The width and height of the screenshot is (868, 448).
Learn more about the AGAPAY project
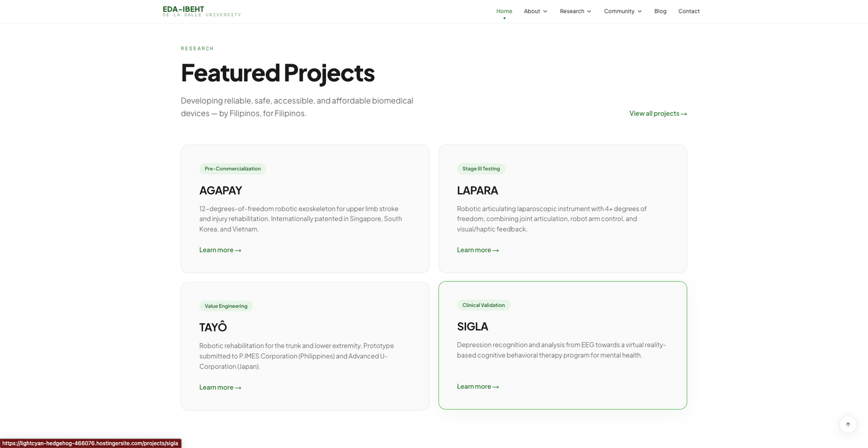point(220,250)
